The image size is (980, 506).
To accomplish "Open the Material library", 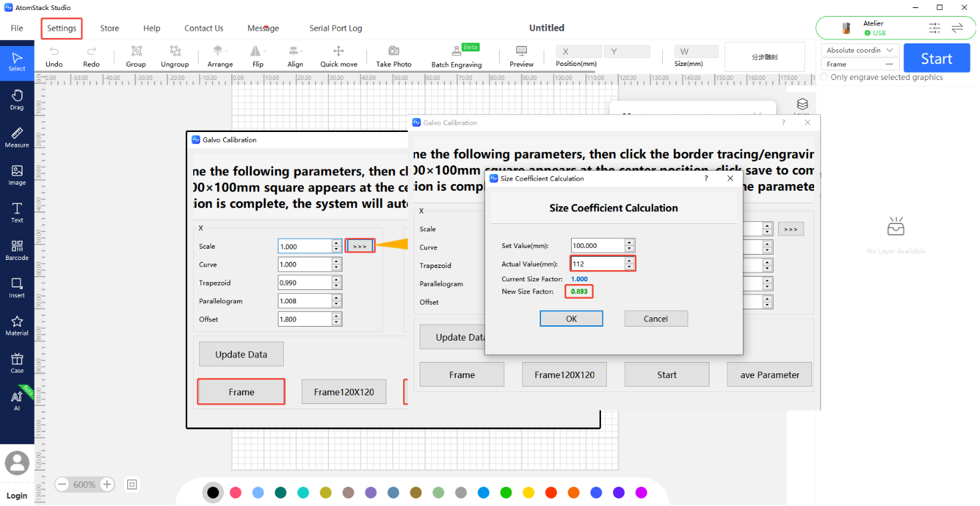I will coord(17,325).
